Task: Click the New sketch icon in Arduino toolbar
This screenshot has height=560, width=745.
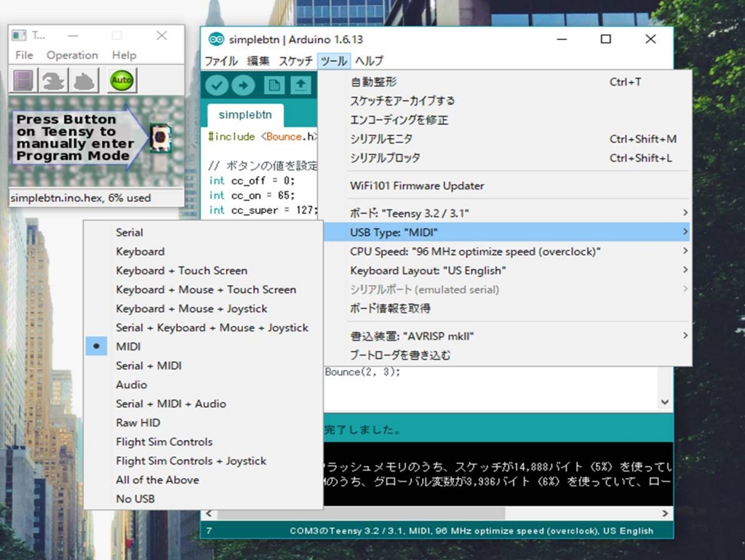Action: [274, 86]
